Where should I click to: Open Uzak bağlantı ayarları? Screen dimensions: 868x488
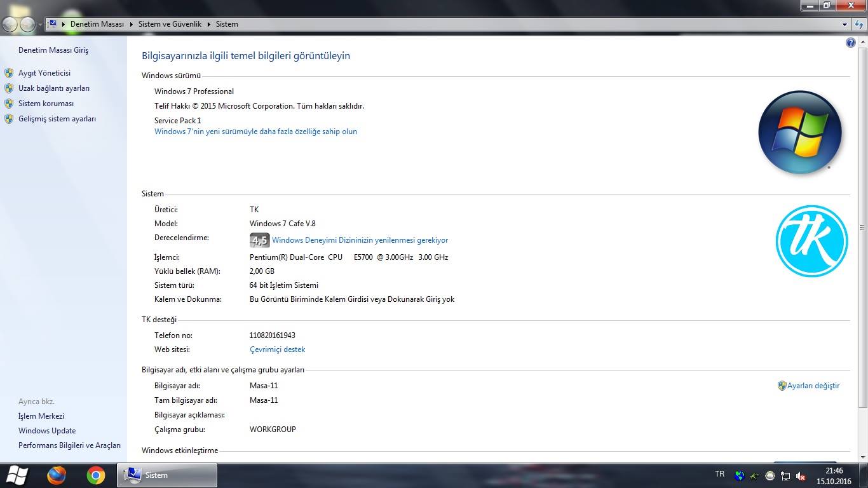click(54, 88)
